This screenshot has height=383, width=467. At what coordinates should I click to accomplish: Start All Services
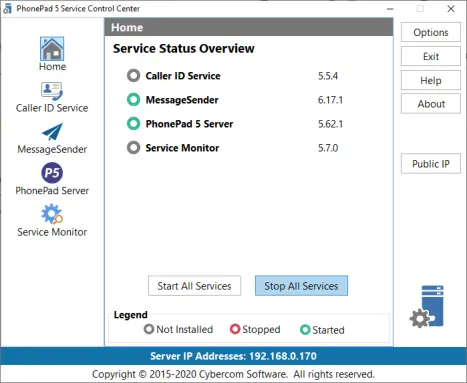(x=194, y=286)
